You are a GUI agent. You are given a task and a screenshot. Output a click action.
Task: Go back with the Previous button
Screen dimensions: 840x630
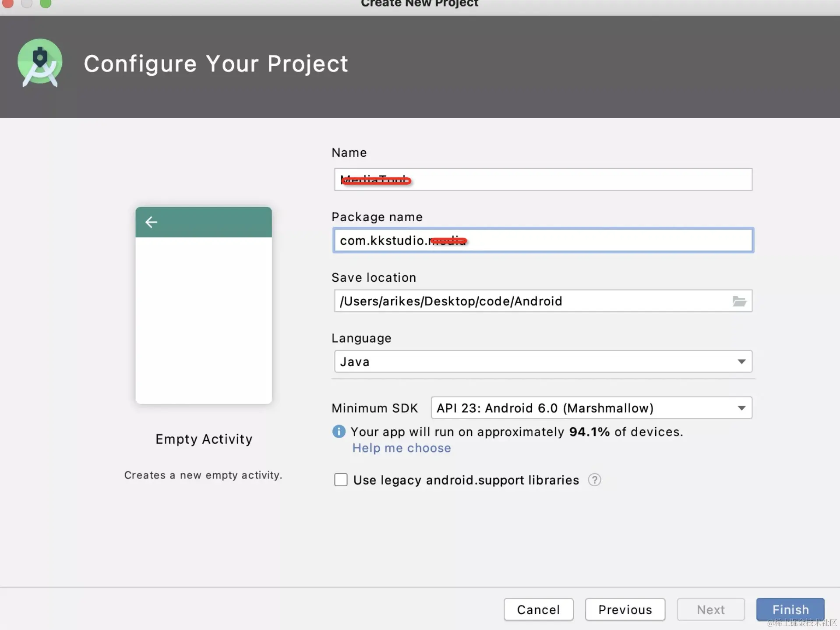click(625, 609)
